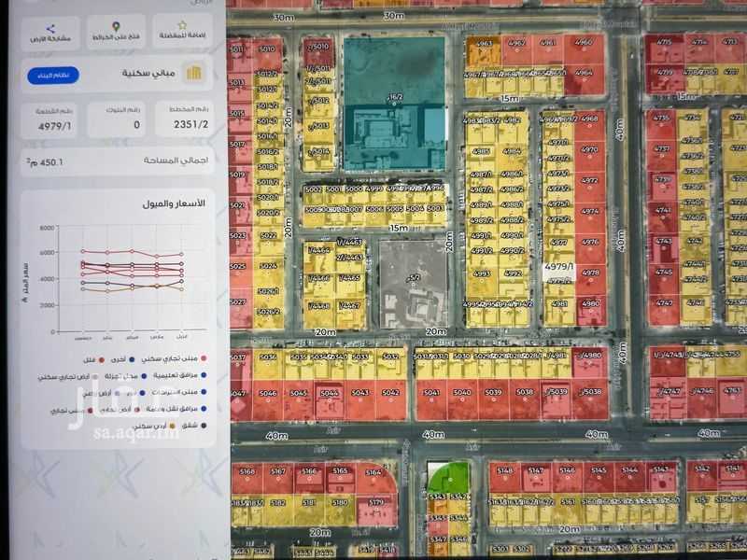Open location on maps pin icon
747x560 pixels.
coord(116,27)
